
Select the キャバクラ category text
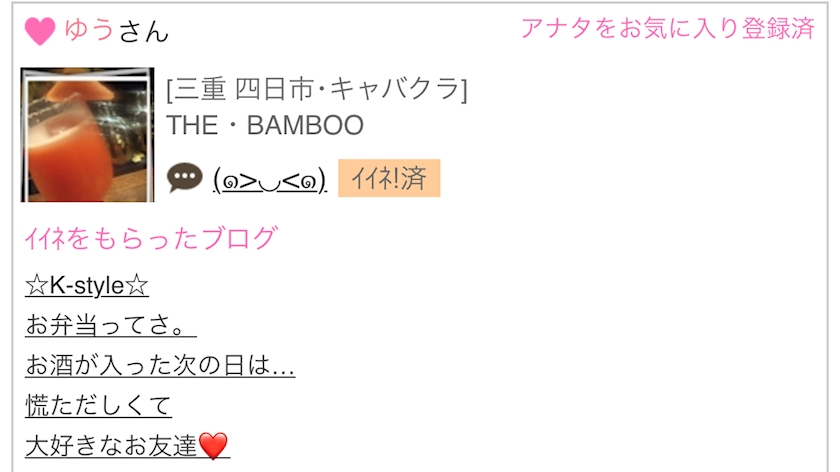394,89
